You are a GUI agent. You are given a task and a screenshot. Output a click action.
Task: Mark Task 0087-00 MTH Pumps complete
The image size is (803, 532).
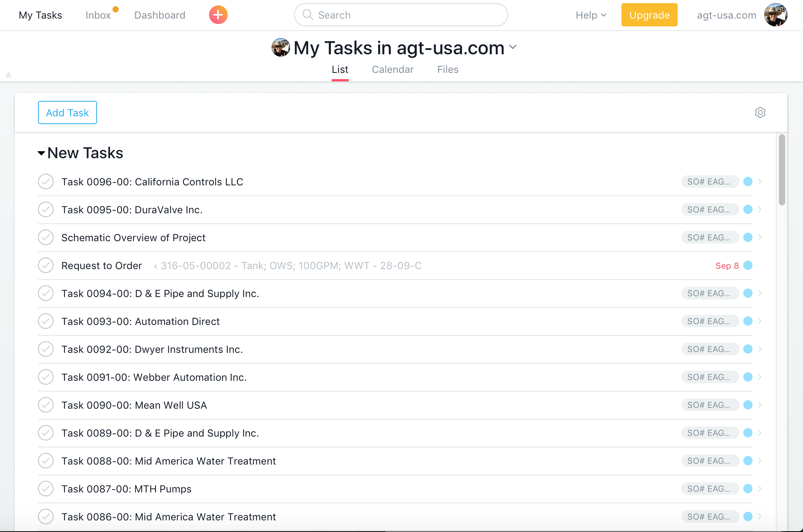pos(46,489)
